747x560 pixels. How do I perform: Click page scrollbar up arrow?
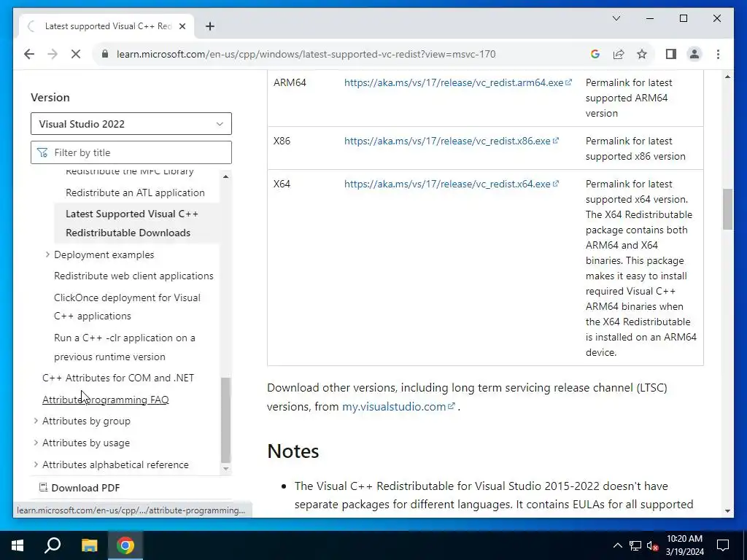(727, 77)
